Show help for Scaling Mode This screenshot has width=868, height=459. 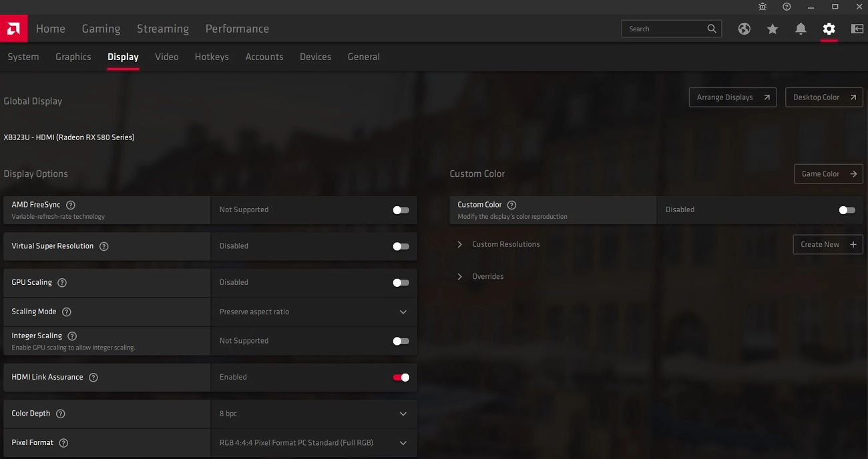tap(66, 312)
